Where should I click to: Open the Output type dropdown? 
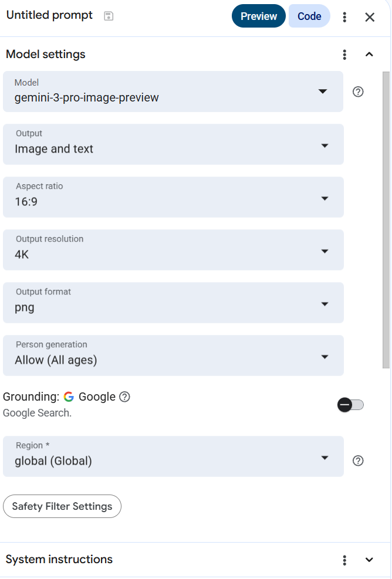pos(173,144)
